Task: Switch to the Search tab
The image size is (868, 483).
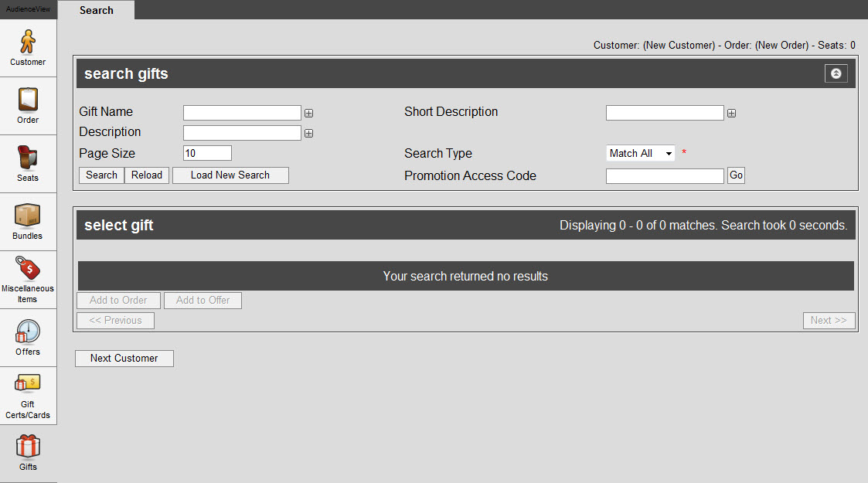Action: (97, 11)
